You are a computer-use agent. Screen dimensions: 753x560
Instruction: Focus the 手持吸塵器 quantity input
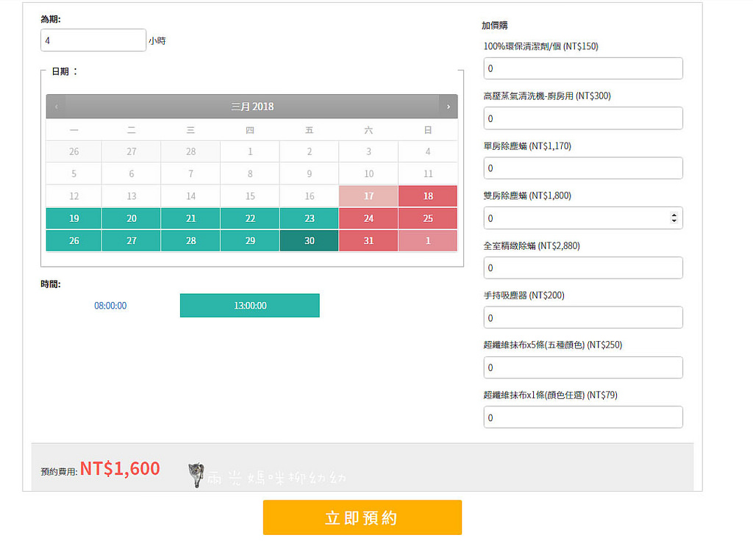point(582,317)
